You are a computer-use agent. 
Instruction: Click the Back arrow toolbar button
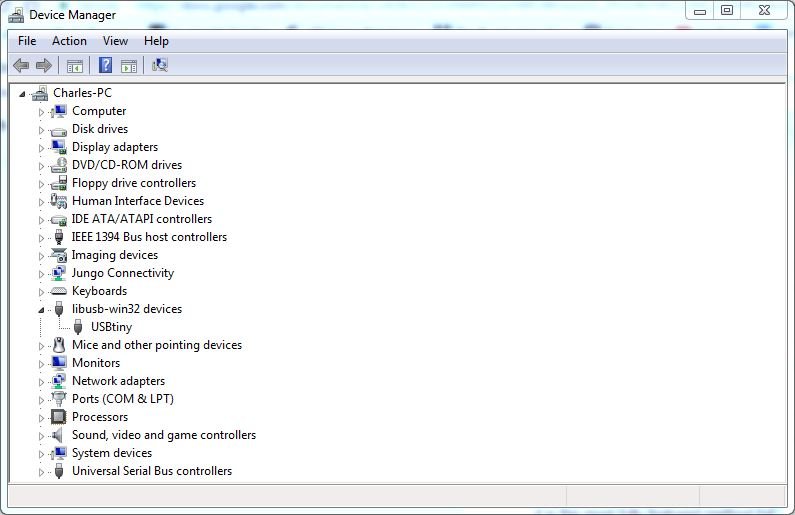[21, 66]
